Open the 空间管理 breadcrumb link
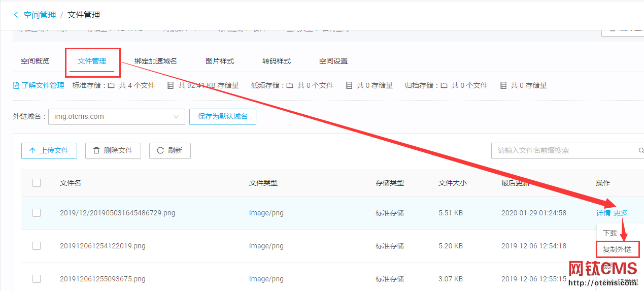This screenshot has width=644, height=291. pos(40,15)
